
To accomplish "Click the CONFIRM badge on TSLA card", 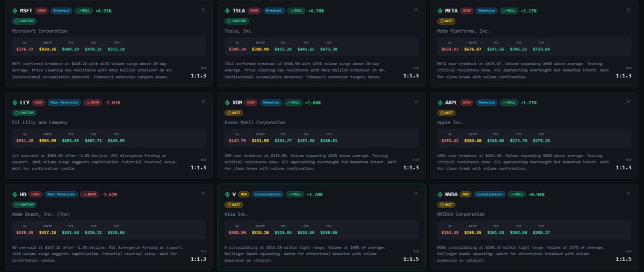I will tap(237, 21).
